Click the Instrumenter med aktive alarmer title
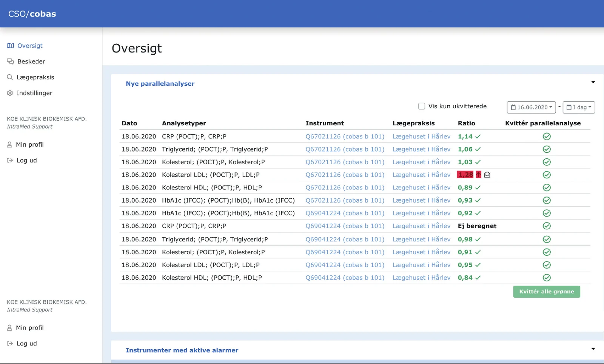This screenshot has width=604, height=364. click(x=182, y=350)
